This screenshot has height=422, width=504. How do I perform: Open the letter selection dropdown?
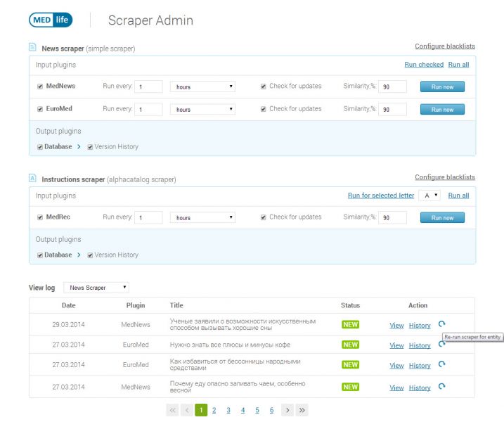(429, 196)
